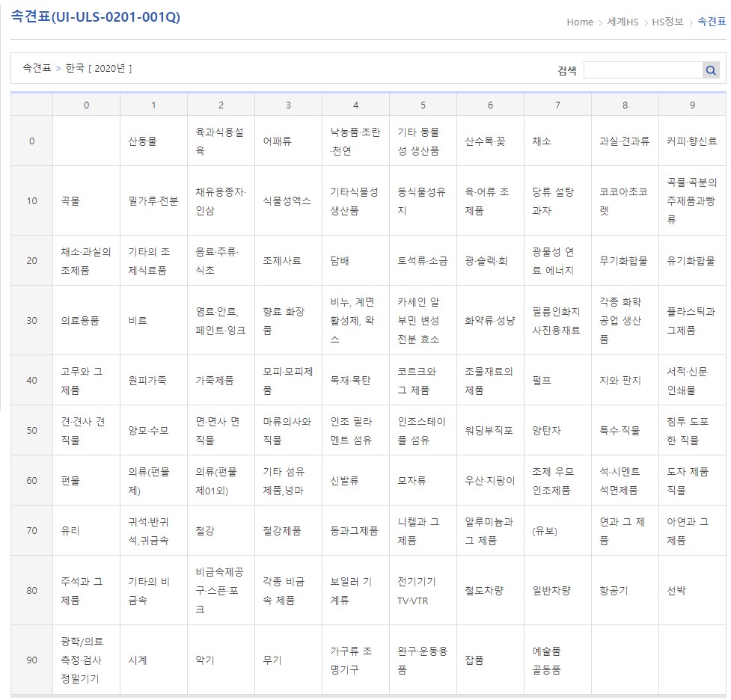
Task: Open 채유용종자·인삼 cell
Action: (220, 201)
